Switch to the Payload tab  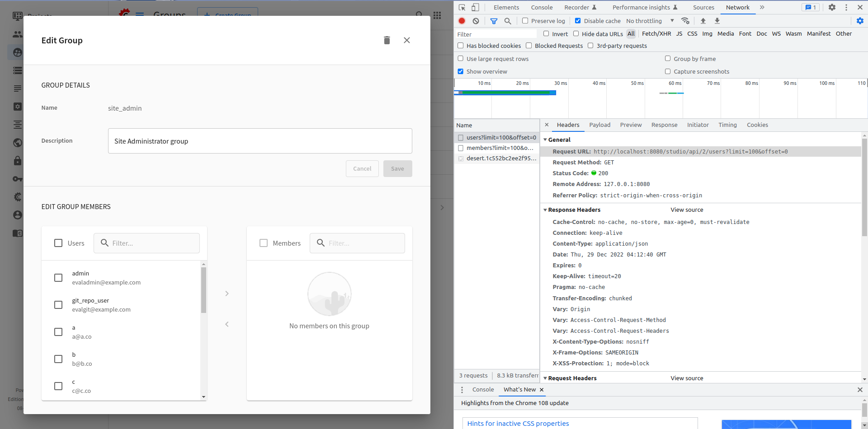[599, 125]
